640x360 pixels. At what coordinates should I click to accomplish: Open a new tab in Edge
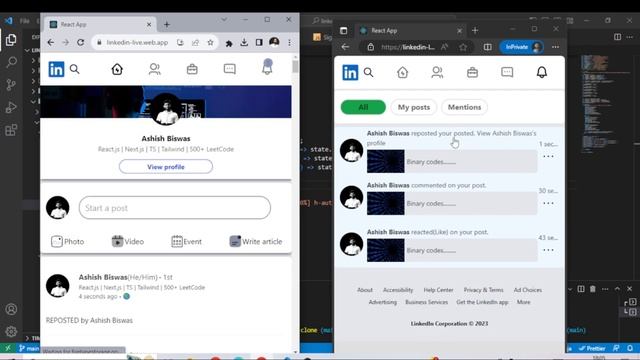click(x=475, y=31)
